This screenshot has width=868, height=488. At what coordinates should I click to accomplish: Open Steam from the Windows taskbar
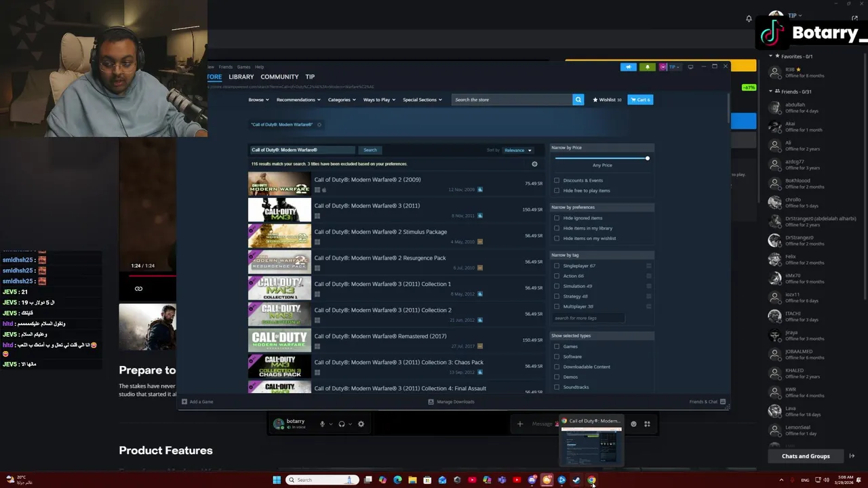[x=576, y=480]
